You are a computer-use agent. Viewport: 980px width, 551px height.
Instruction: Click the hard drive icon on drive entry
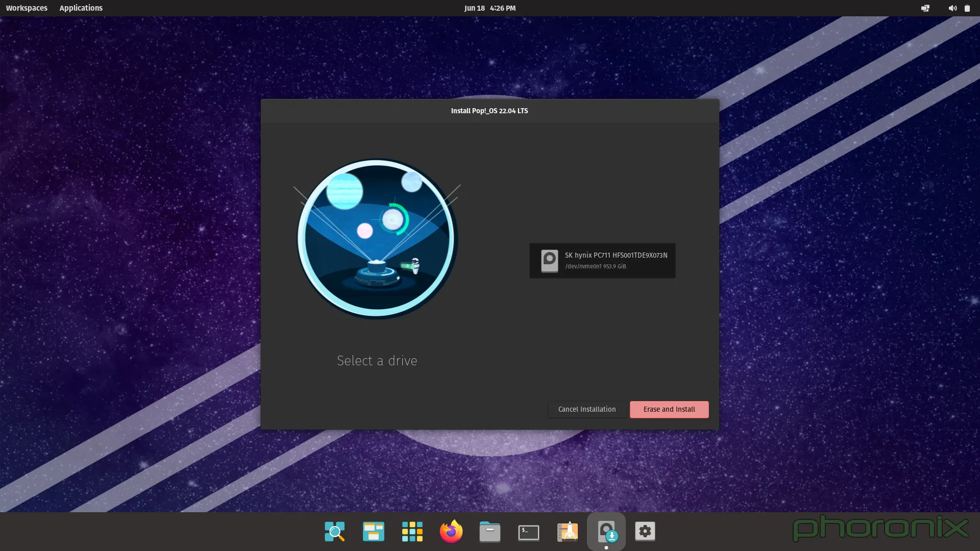tap(550, 261)
